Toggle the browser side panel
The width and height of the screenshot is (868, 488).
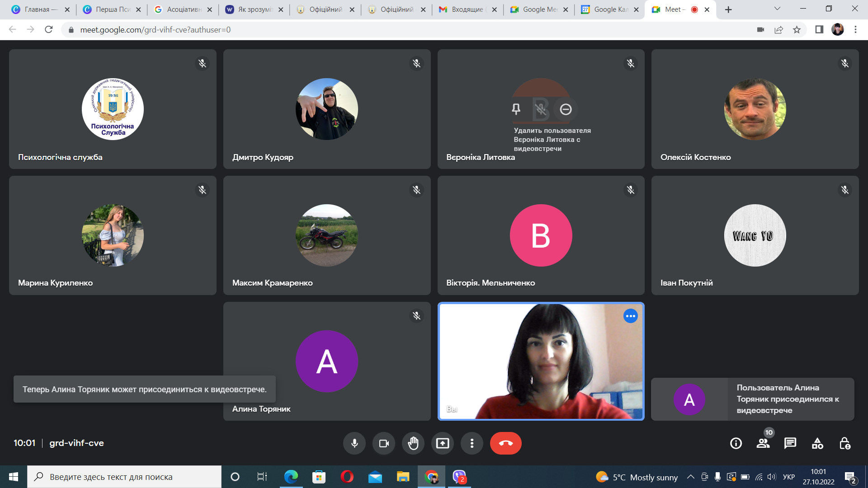[819, 29]
